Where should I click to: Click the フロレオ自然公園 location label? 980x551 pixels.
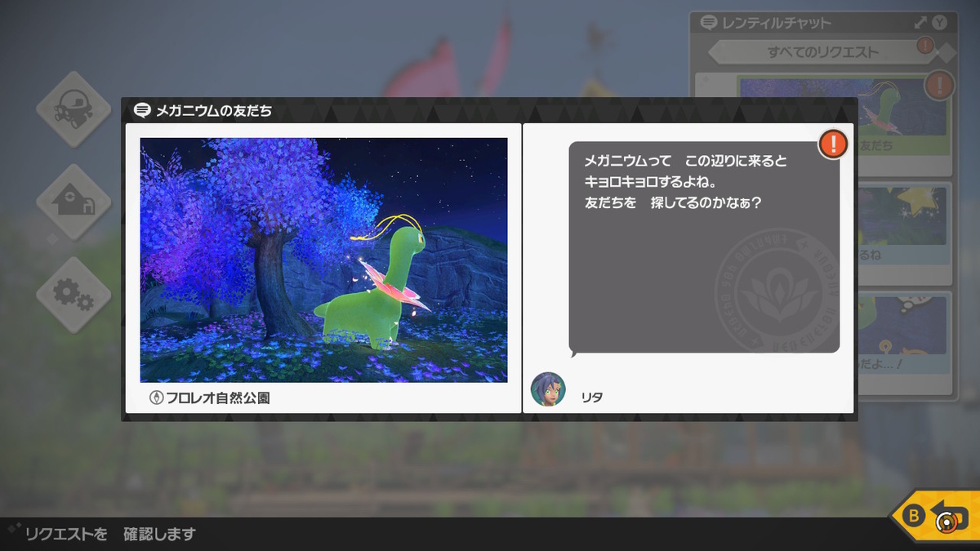tap(218, 398)
